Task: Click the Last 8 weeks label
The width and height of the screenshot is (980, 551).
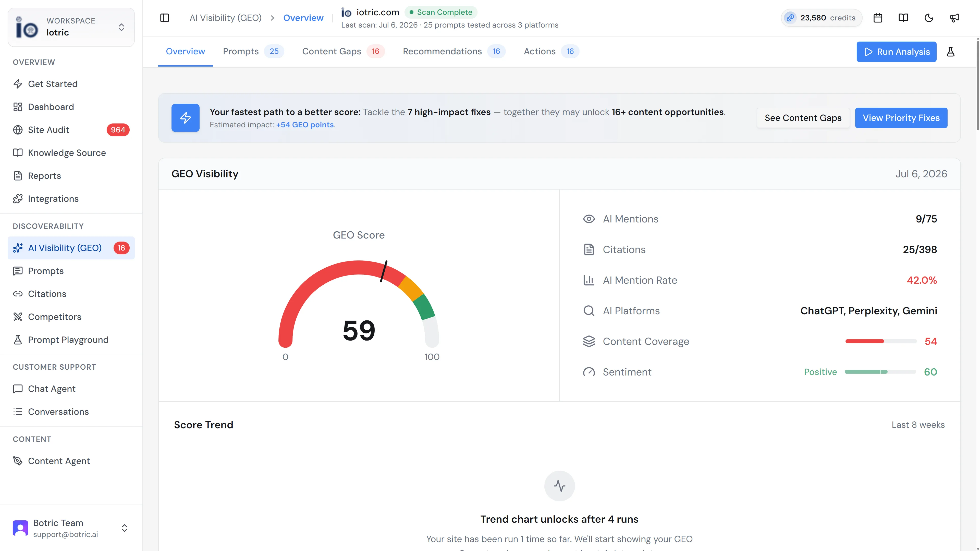Action: point(918,425)
